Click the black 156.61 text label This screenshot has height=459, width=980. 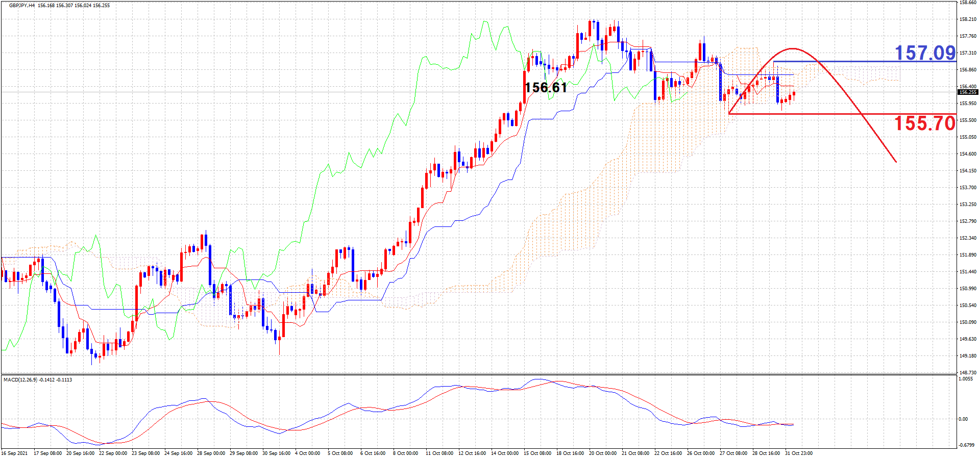546,88
